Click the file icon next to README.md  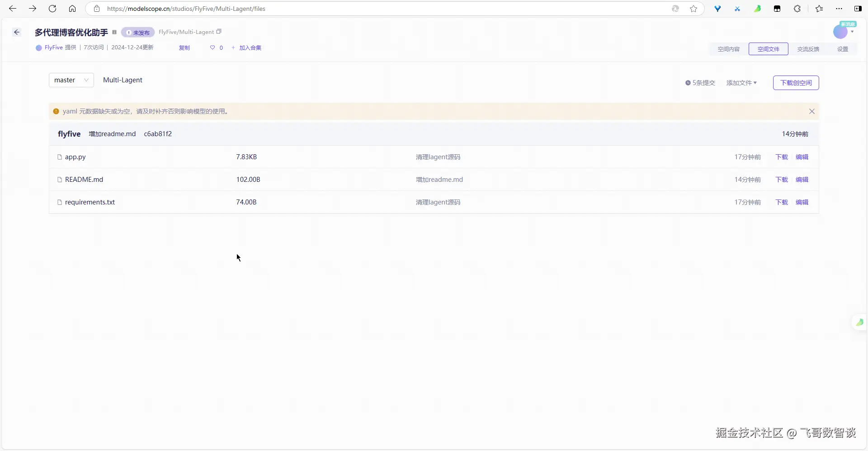(x=59, y=180)
